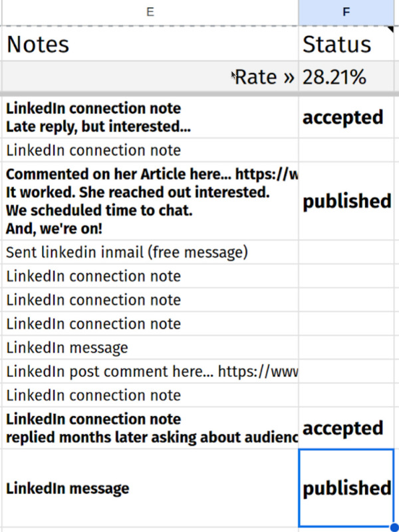This screenshot has width=399, height=532.
Task: Click the bold published status cell near the top
Action: 347,201
